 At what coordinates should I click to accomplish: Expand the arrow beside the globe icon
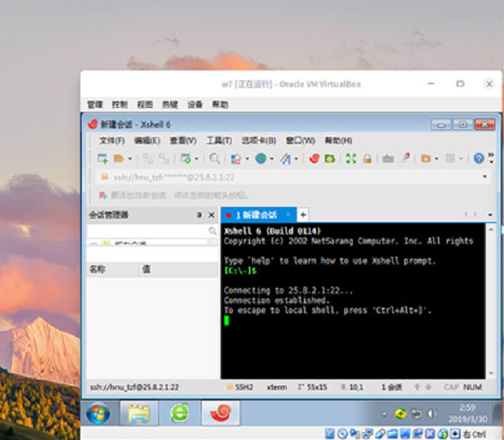point(272,159)
